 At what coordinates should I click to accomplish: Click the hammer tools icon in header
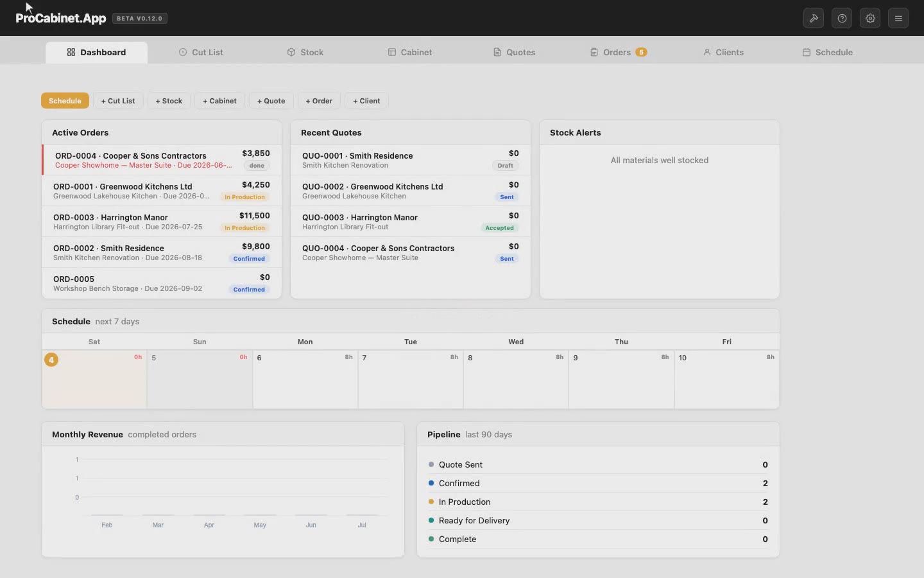tap(814, 18)
